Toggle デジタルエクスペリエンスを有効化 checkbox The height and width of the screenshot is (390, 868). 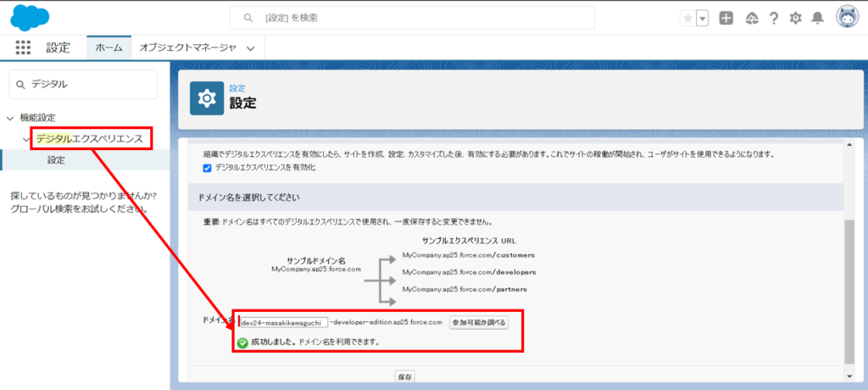pos(208,168)
